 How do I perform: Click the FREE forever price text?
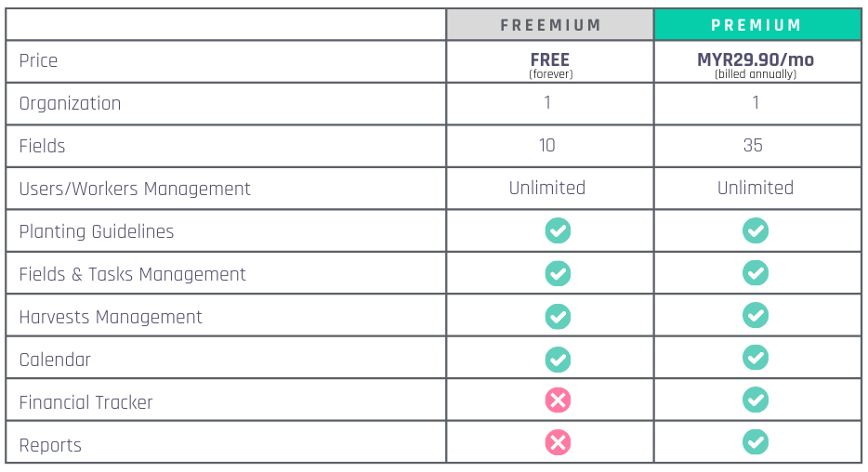tap(550, 65)
